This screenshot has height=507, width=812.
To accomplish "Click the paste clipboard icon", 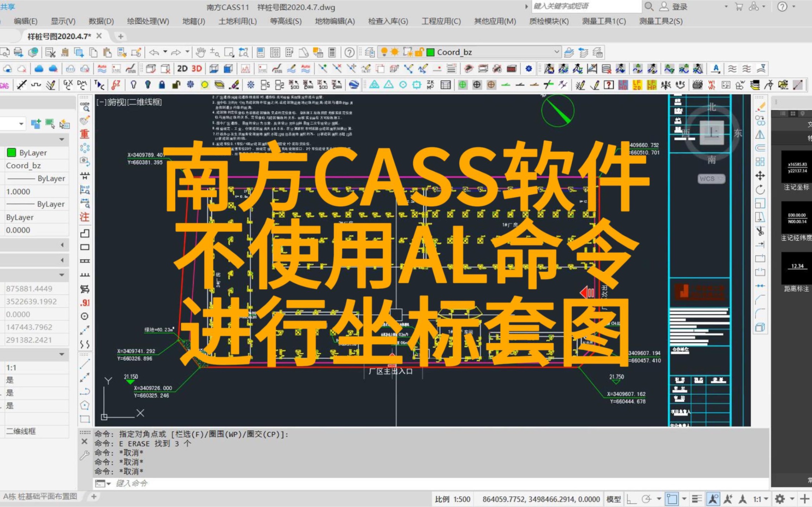I will [x=108, y=52].
